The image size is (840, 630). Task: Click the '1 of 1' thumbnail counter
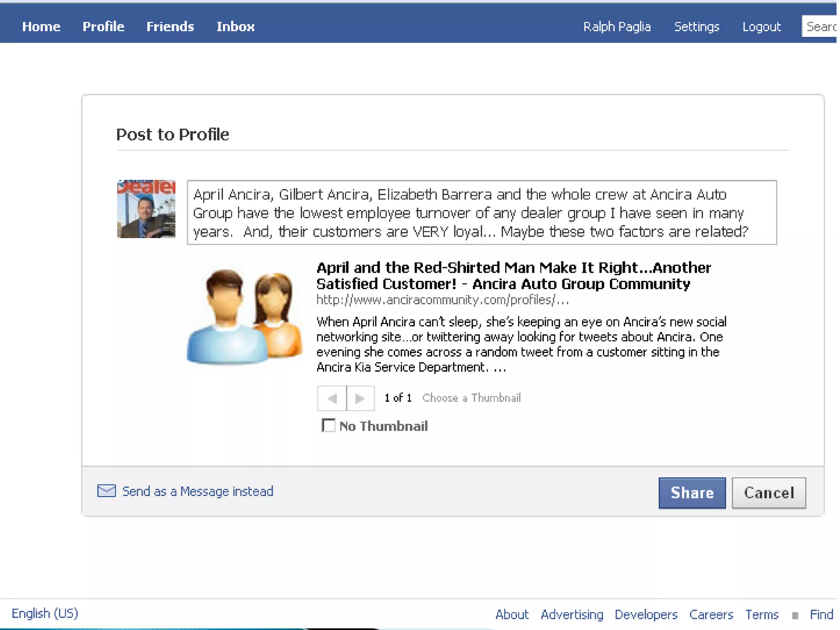[398, 398]
